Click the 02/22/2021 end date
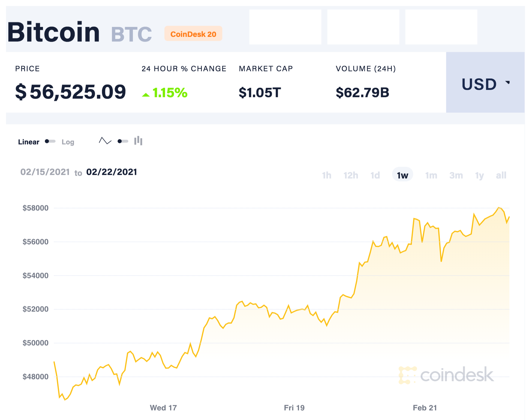Screen dimensions: 531x420 [112, 172]
